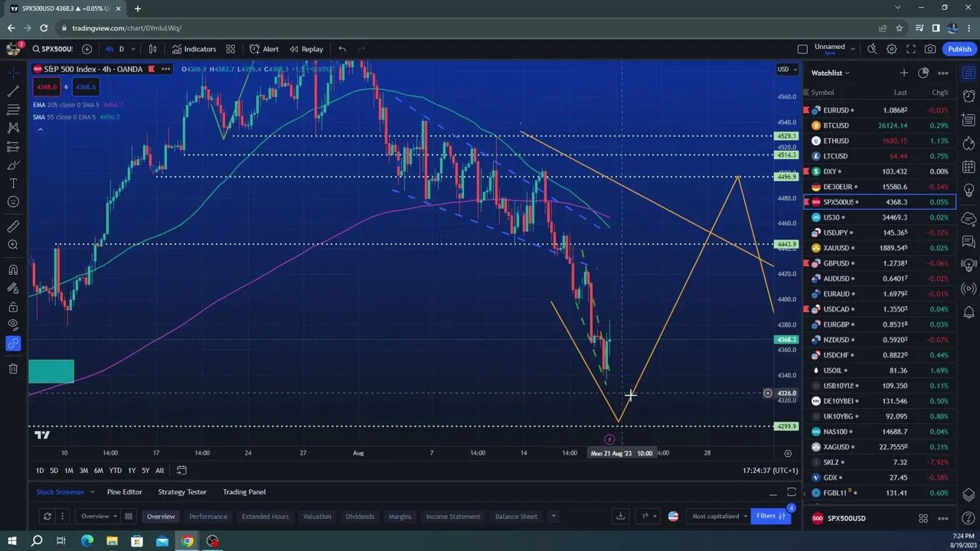Expand the Most capitalized screen dropdown
Screen dimensions: 980x551
[x=720, y=517]
